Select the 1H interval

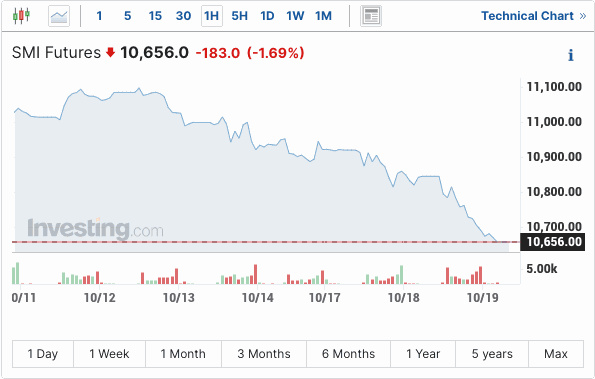coord(211,16)
